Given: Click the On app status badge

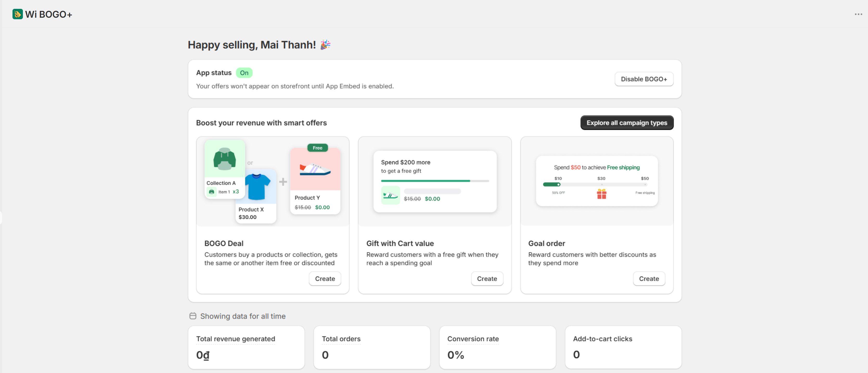Looking at the screenshot, I should [244, 73].
